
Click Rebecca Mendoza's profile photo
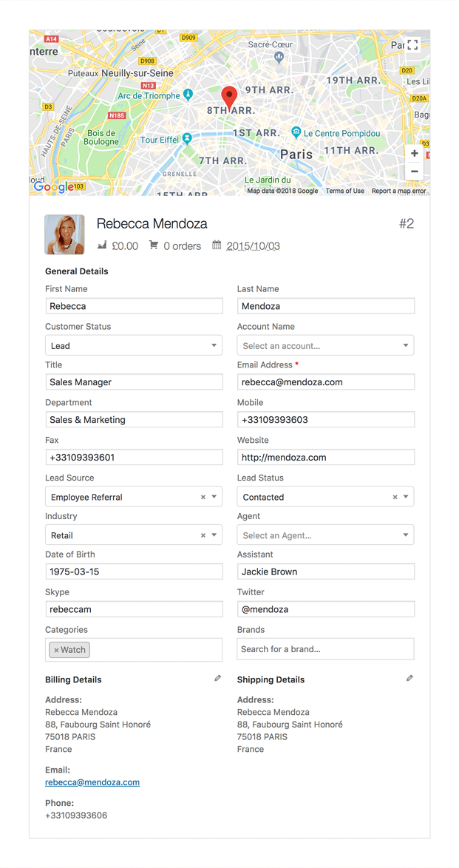[64, 234]
